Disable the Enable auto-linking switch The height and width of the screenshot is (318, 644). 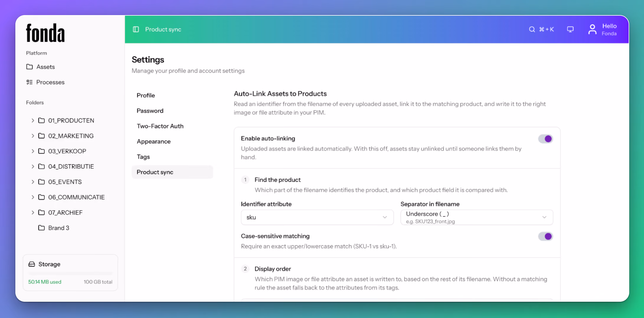(x=545, y=139)
